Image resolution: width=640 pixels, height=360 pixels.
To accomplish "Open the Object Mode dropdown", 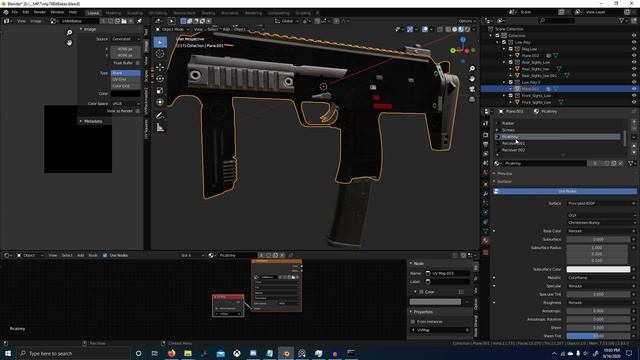I will pyautogui.click(x=173, y=29).
